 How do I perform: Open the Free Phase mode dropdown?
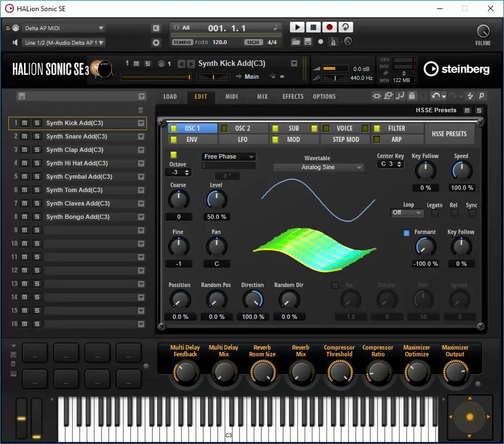(229, 156)
